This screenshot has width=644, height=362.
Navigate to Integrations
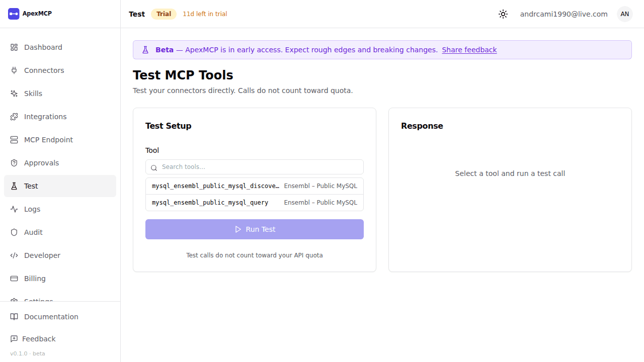(60, 117)
